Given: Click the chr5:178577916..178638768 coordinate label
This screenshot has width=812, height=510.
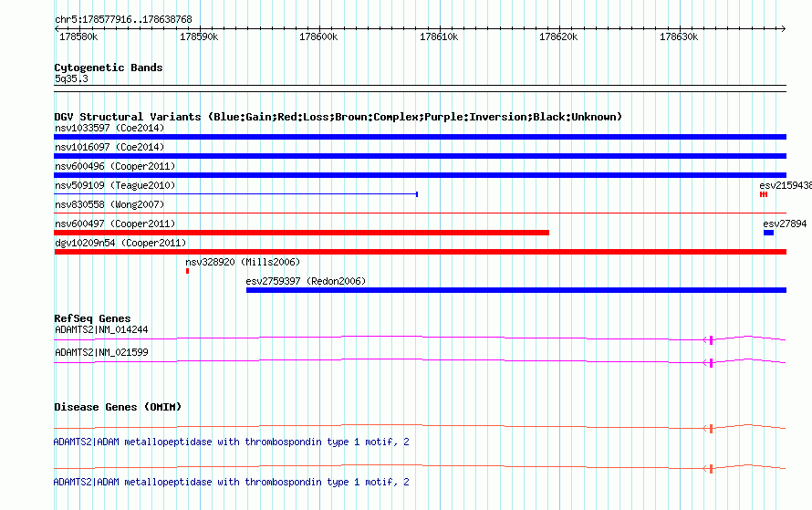Looking at the screenshot, I should pyautogui.click(x=123, y=19).
